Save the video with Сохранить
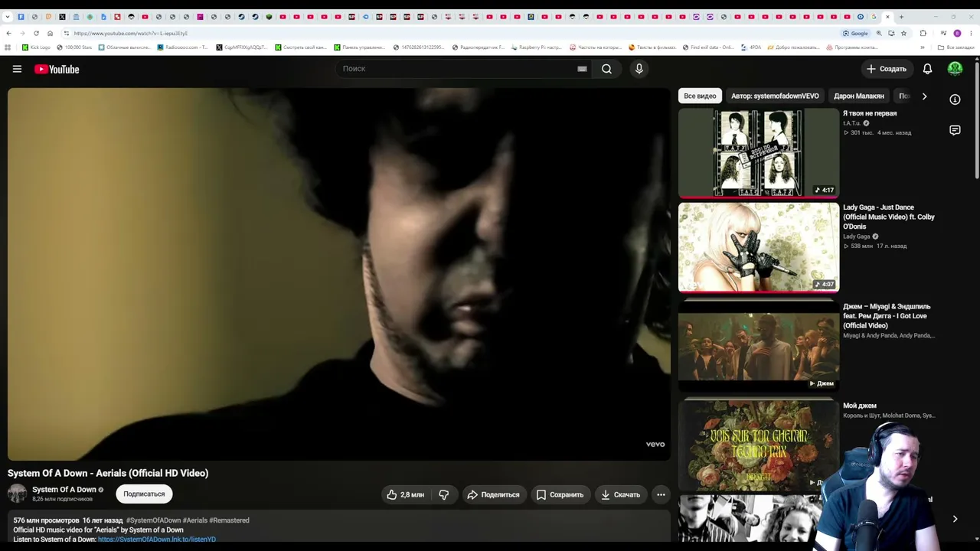 coord(560,494)
